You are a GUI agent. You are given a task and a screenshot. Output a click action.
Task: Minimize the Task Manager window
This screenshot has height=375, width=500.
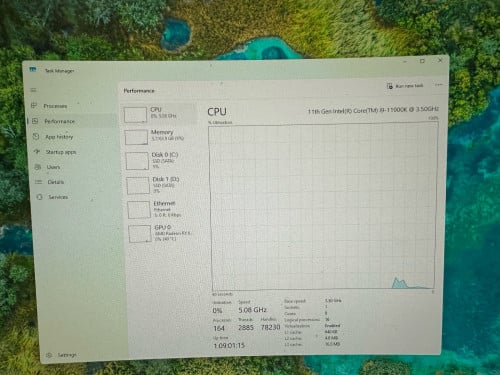click(x=405, y=61)
